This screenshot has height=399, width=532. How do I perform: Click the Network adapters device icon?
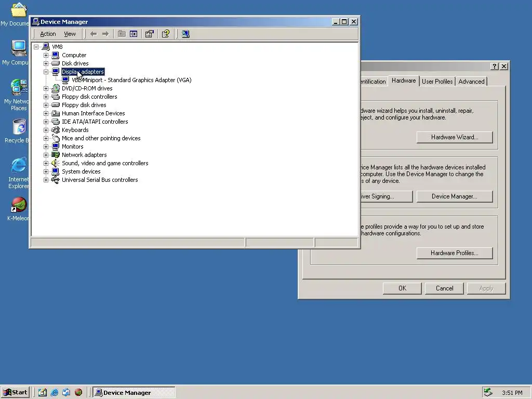pos(55,155)
